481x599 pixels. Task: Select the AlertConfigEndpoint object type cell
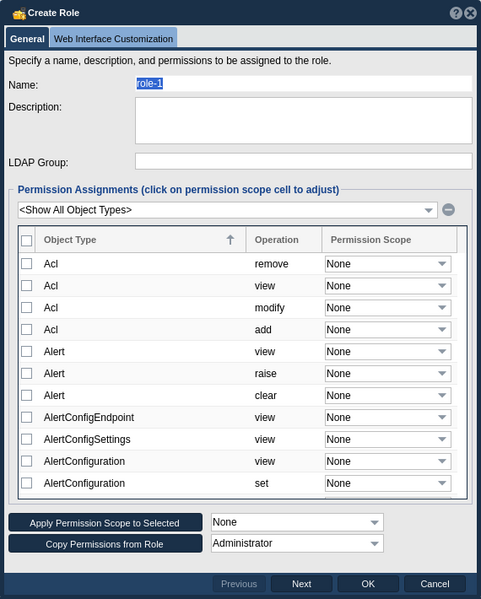(89, 418)
